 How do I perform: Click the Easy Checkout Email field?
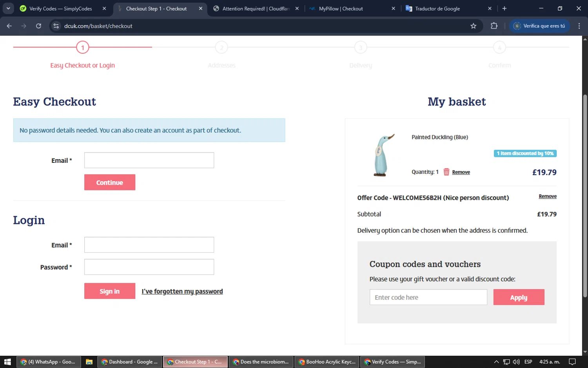tap(149, 160)
